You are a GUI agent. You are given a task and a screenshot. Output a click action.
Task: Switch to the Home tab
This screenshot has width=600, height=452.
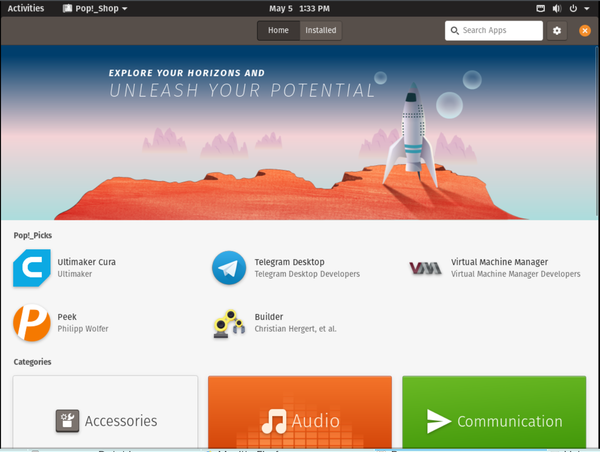click(x=278, y=31)
